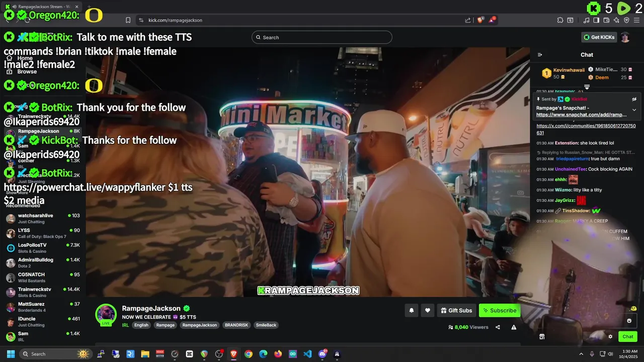Click username Extenstion in chat
The image size is (644, 362).
[x=567, y=143]
